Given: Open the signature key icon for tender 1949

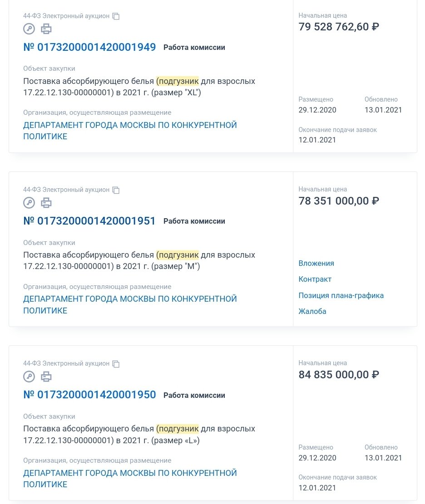Looking at the screenshot, I should pyautogui.click(x=29, y=29).
